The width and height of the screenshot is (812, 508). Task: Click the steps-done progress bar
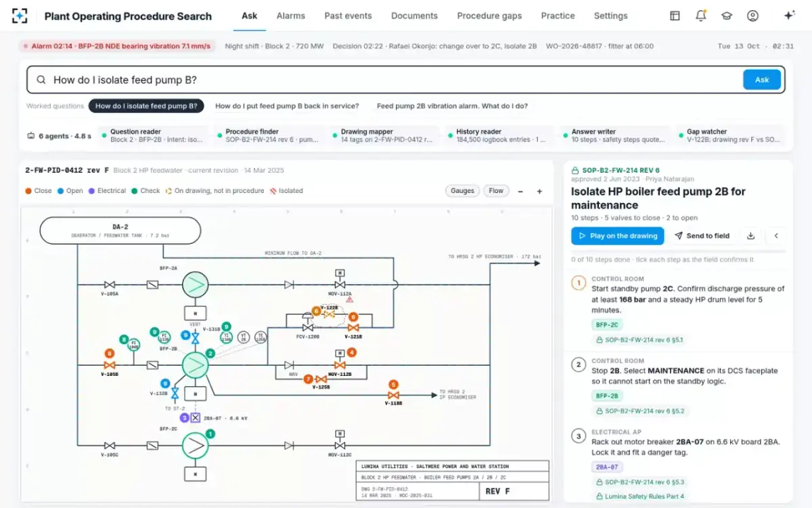pos(679,252)
